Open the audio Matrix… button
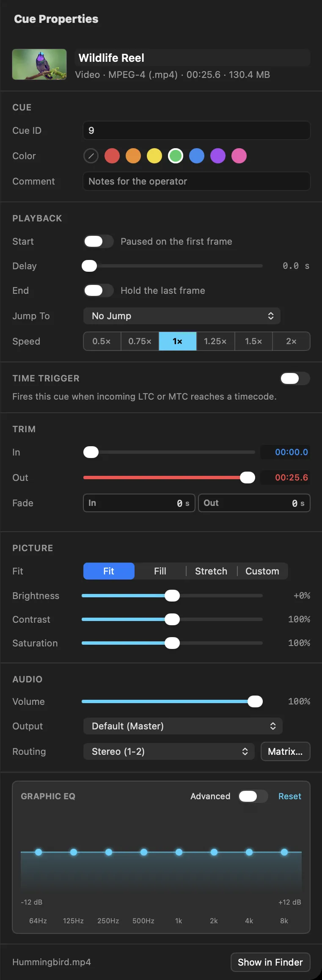This screenshot has width=322, height=980. coord(286,751)
